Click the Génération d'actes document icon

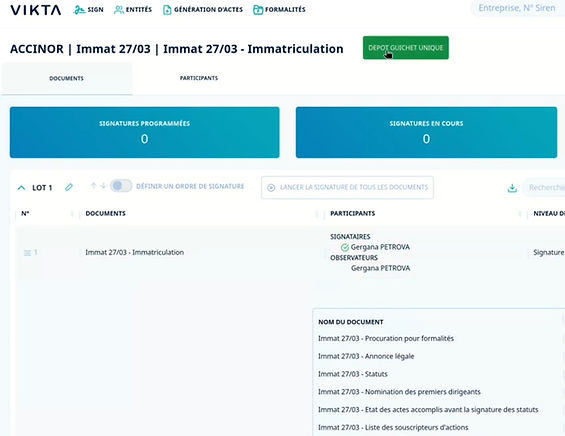pyautogui.click(x=167, y=10)
